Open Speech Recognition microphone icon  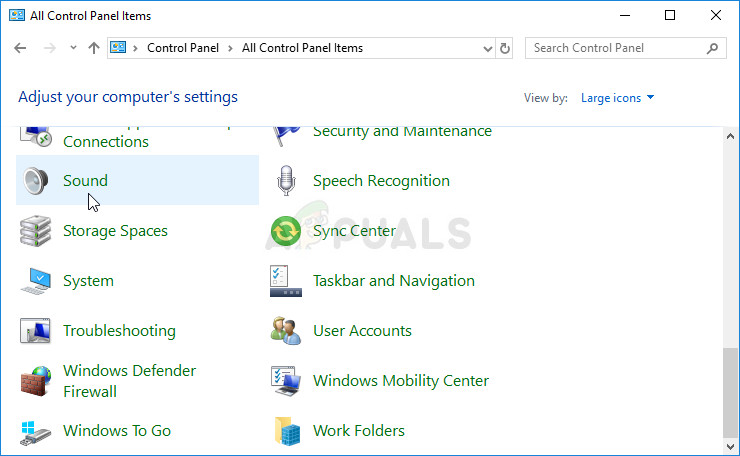click(x=286, y=181)
